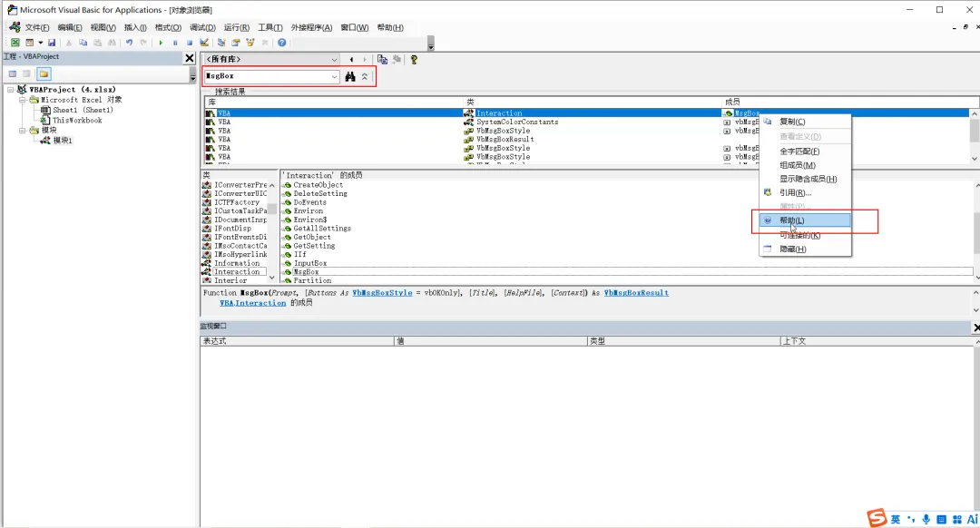Open the MsgBox search text dropdown

pyautogui.click(x=334, y=76)
